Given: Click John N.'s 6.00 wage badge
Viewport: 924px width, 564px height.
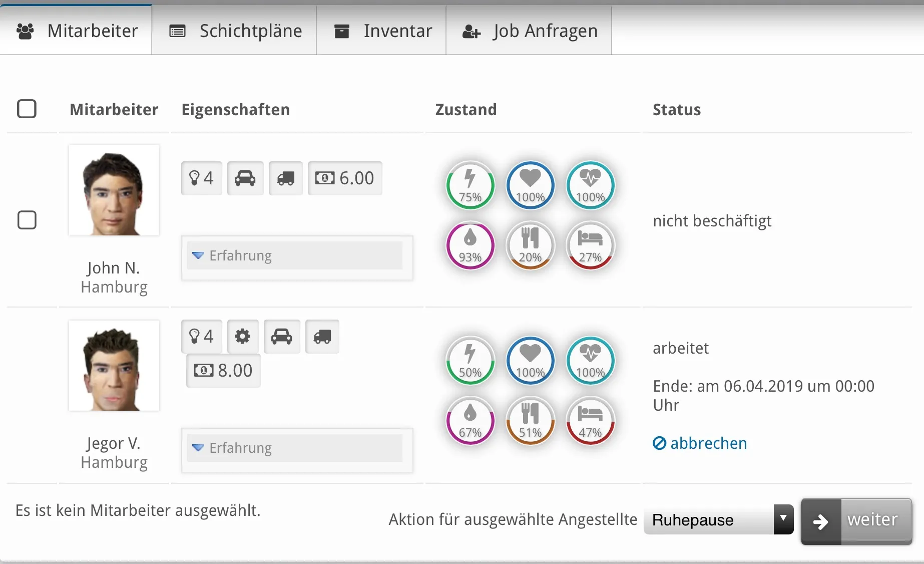Looking at the screenshot, I should [345, 178].
